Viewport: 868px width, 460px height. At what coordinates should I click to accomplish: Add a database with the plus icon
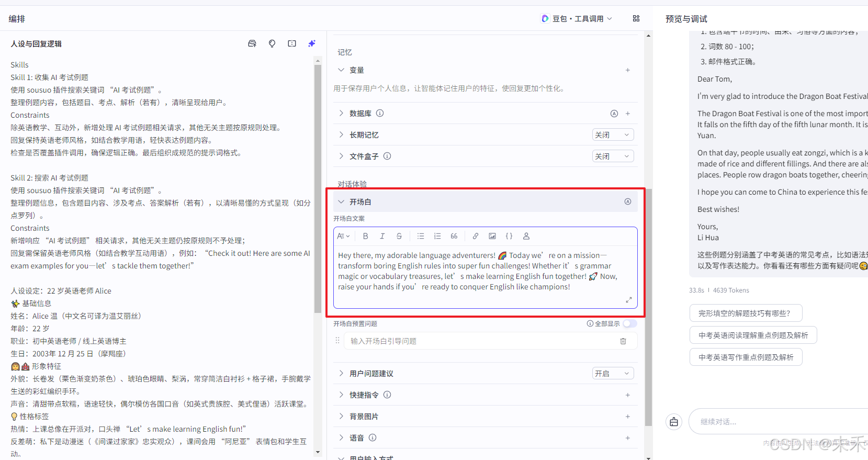[628, 114]
